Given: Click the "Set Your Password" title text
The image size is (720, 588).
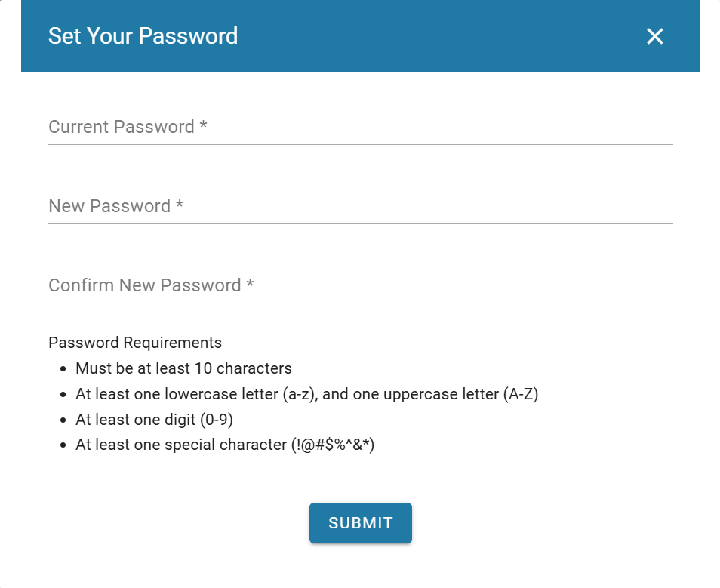Looking at the screenshot, I should [143, 35].
